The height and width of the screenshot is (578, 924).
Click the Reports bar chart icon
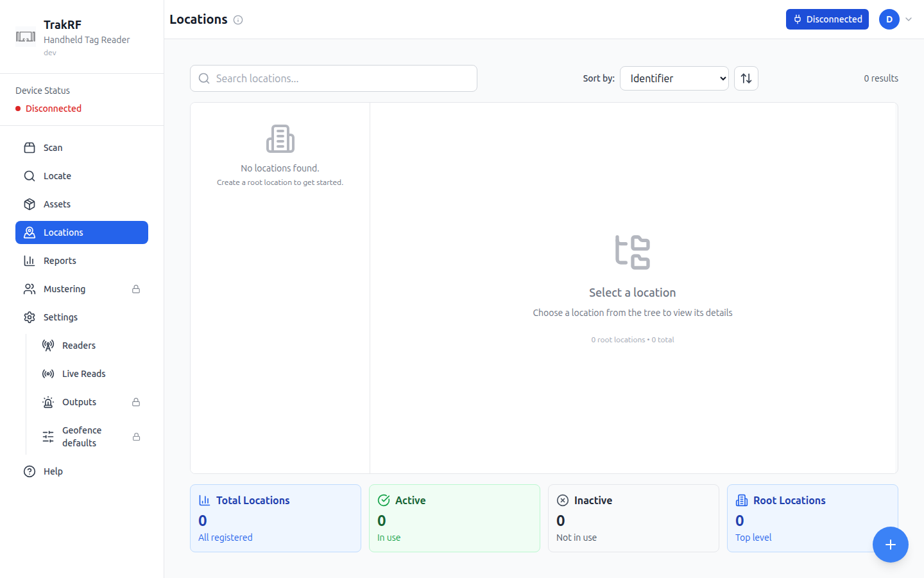point(30,261)
